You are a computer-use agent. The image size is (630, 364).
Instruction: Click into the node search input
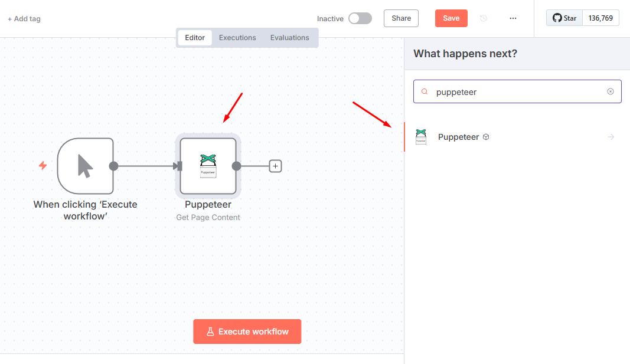tap(517, 91)
